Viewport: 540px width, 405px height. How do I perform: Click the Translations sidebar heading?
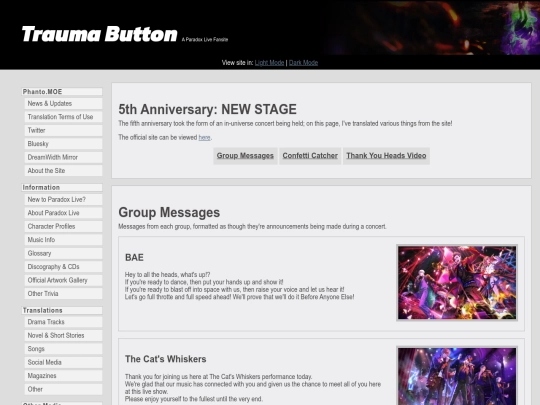coord(62,310)
